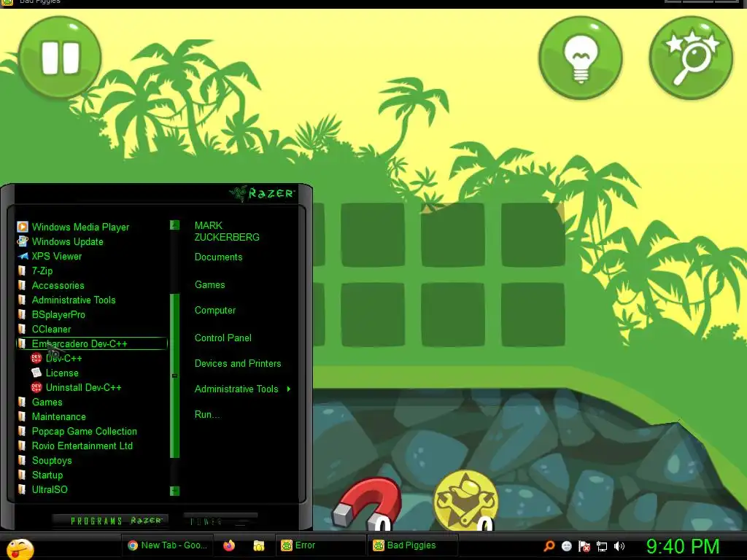Open XPS Viewer program entry

point(56,256)
